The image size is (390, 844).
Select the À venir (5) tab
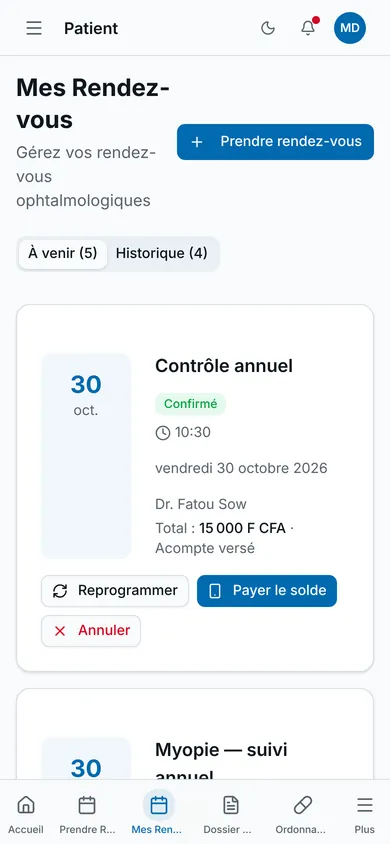(63, 254)
